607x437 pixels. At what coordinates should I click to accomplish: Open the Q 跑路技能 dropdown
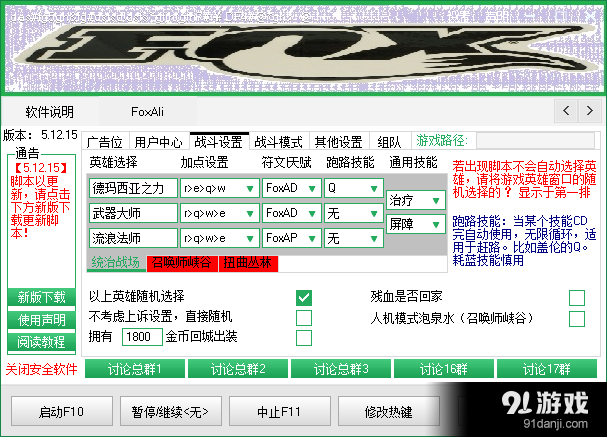click(x=353, y=188)
